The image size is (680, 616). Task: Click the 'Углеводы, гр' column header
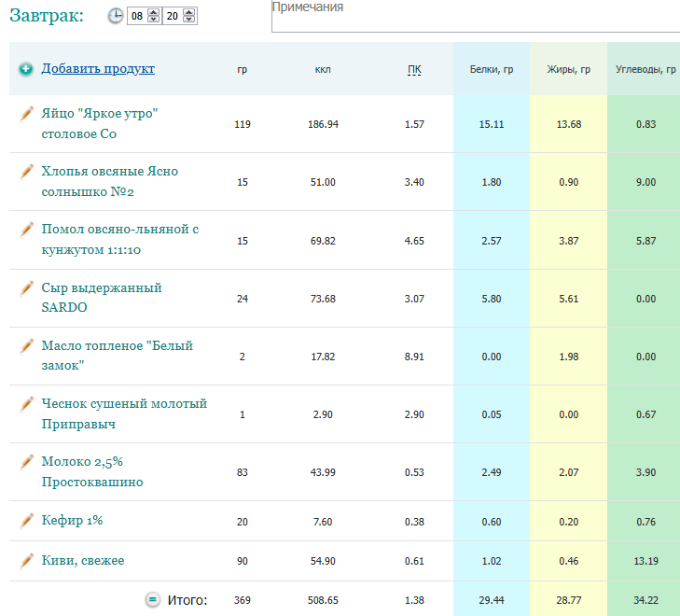coord(645,69)
